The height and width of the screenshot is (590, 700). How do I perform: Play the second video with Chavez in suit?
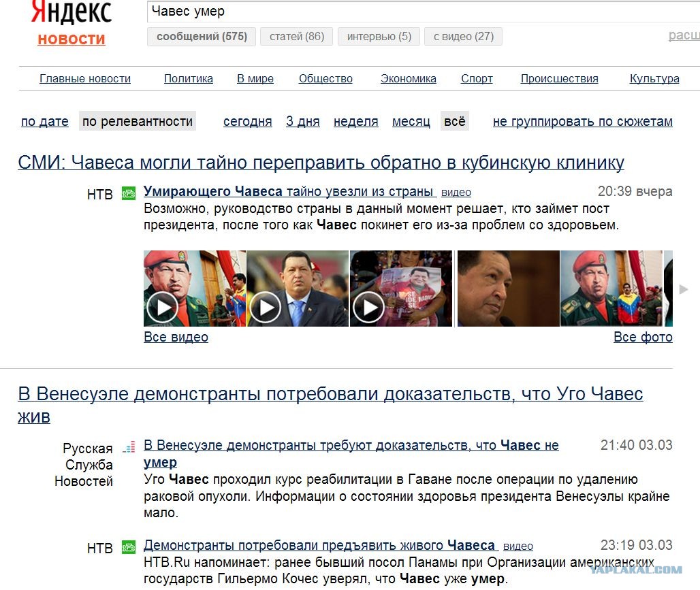(x=298, y=289)
